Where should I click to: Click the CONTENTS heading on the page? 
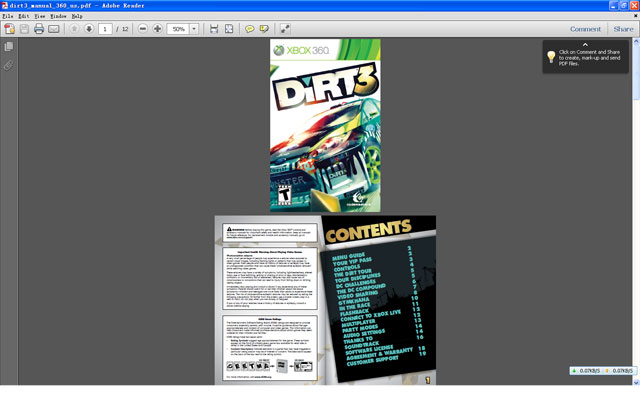tap(368, 231)
